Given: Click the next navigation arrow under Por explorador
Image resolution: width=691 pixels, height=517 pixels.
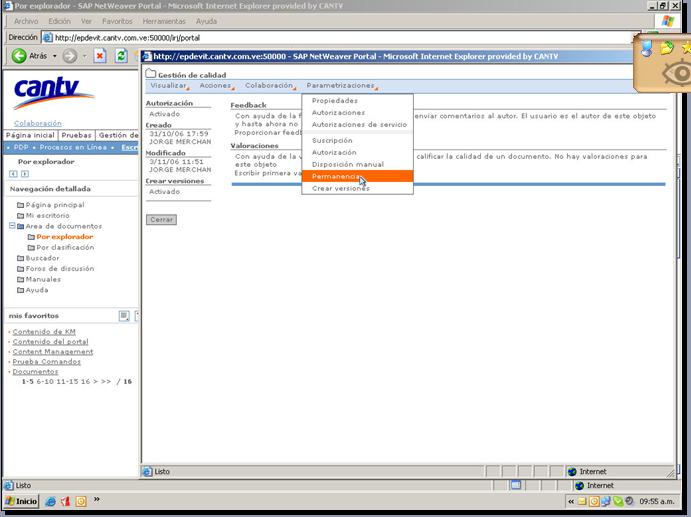Looking at the screenshot, I should pos(25,174).
